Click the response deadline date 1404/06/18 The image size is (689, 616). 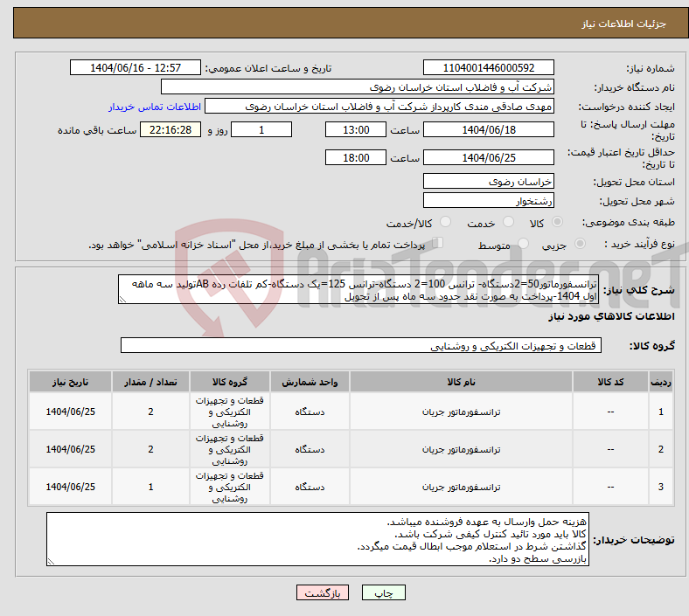click(488, 130)
